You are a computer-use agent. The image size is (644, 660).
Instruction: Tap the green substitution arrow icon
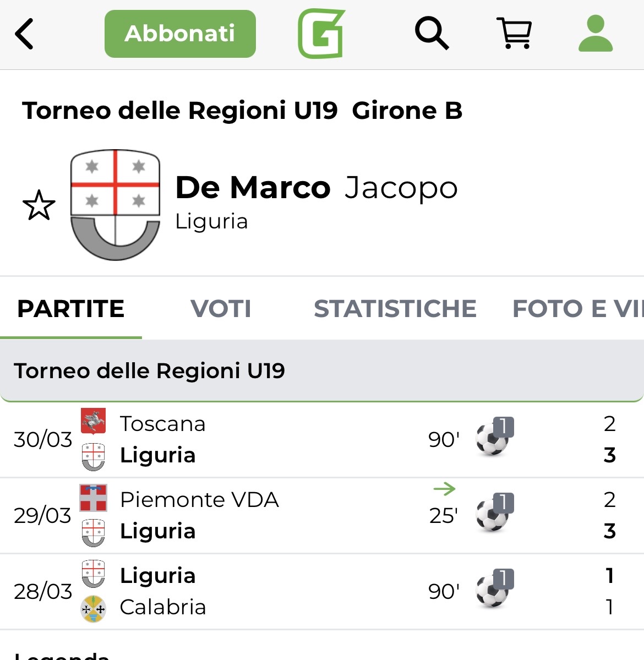[x=444, y=488]
